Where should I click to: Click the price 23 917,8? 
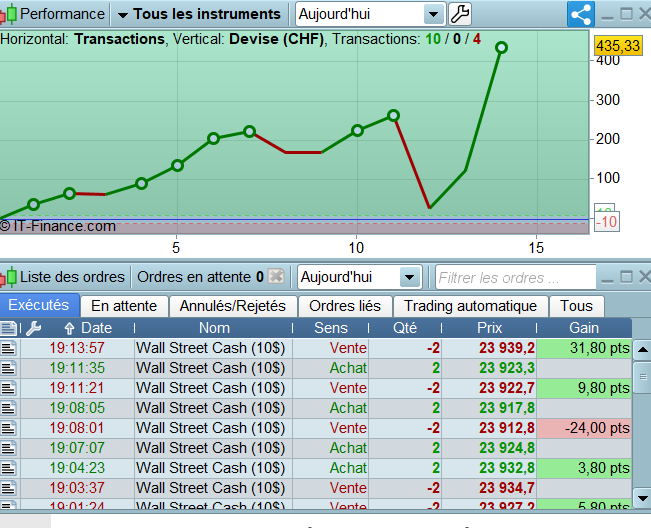click(507, 408)
